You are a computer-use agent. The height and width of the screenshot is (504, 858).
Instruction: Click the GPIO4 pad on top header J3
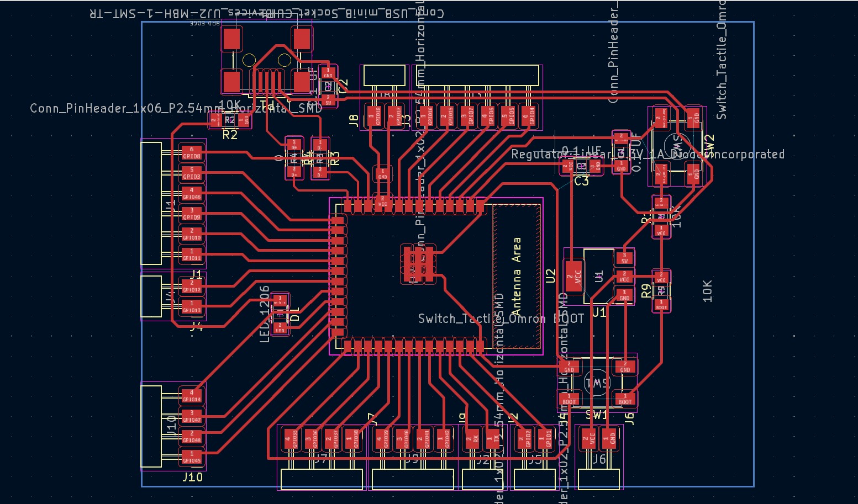click(529, 116)
